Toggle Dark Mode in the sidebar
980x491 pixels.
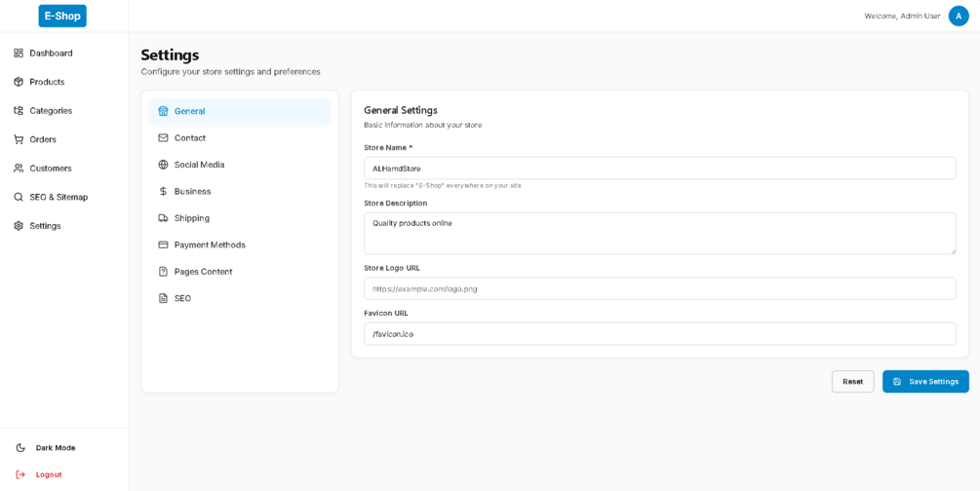55,448
